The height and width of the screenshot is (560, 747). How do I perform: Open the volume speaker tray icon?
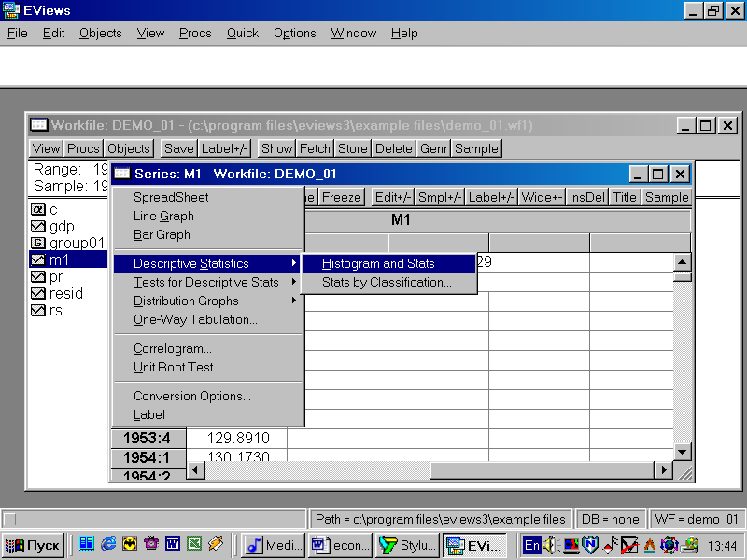coord(551,545)
